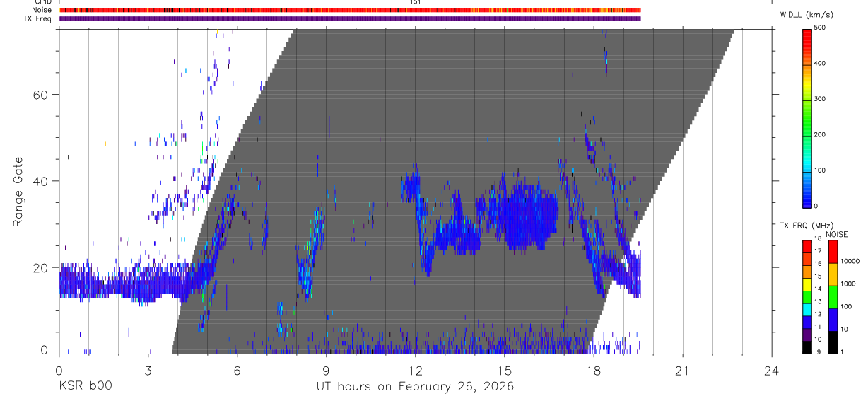
Task: Click the red segment of NOISE color bar
Action: (832, 252)
